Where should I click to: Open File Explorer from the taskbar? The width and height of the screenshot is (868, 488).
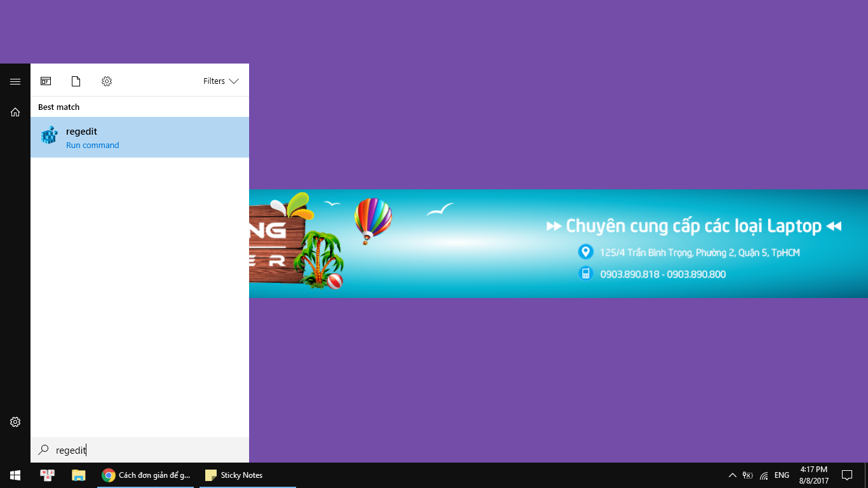(x=78, y=475)
